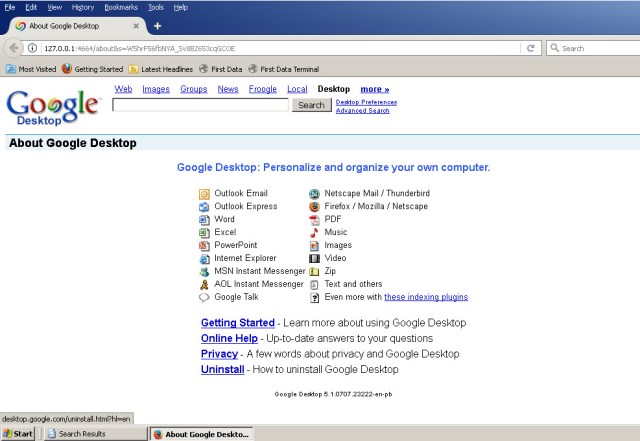Open the History menu
The image size is (640, 441).
tap(83, 7)
